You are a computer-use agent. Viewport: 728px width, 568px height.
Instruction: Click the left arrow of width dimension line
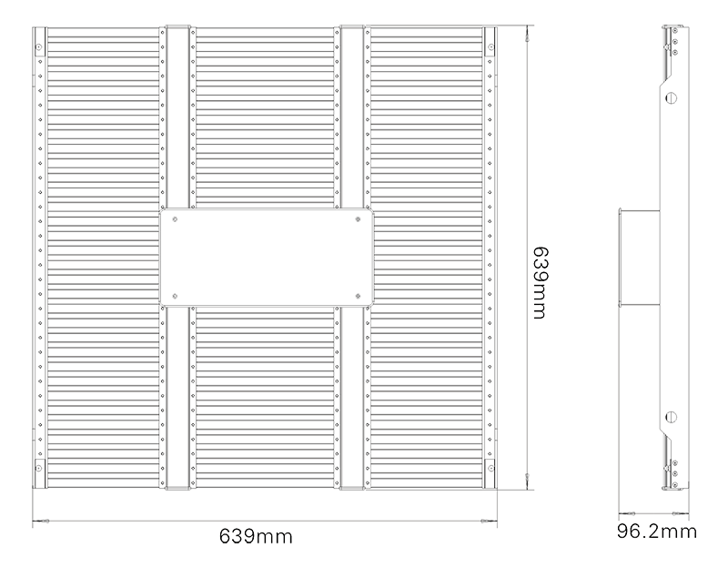click(x=38, y=520)
